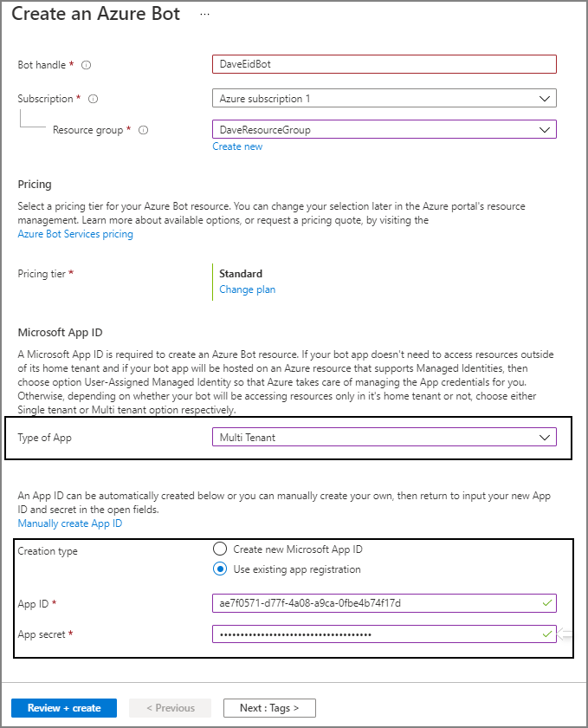Open the Subscription dropdown
Image resolution: width=588 pixels, height=728 pixels.
pos(545,97)
